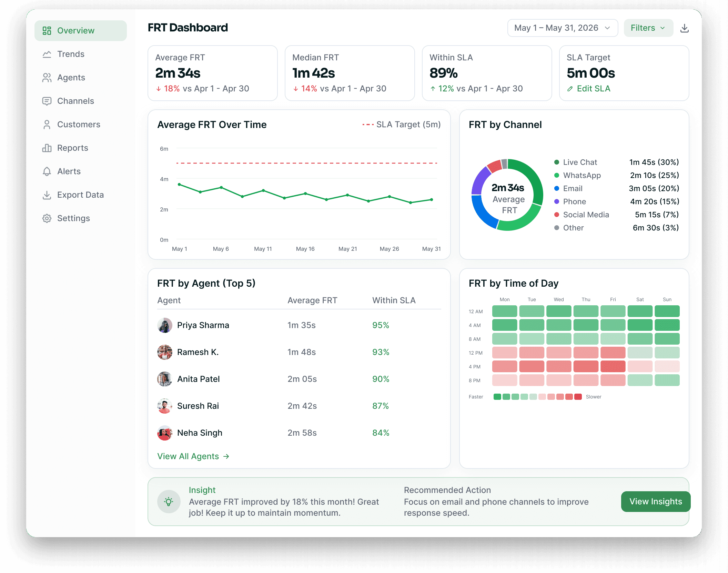The image size is (728, 573).
Task: Click the Live Chat legend green dot
Action: tap(556, 162)
